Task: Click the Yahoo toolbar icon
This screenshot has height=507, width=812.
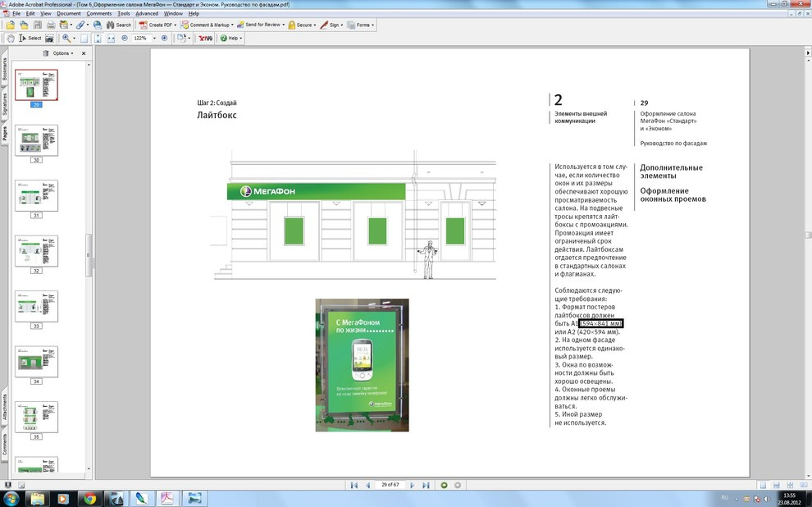Action: tap(206, 39)
